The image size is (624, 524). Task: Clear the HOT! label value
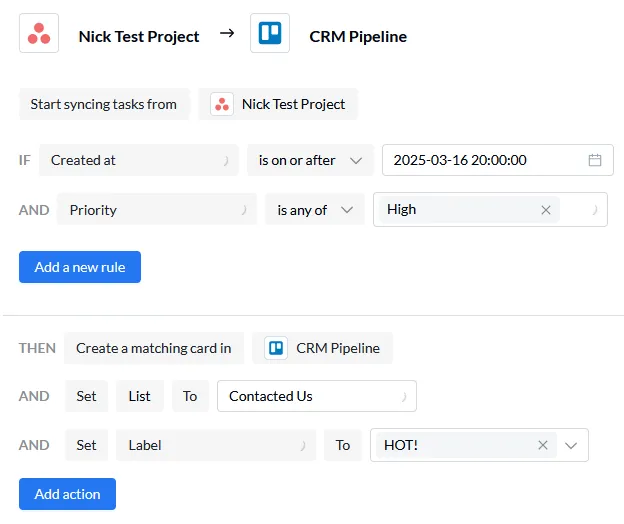543,445
